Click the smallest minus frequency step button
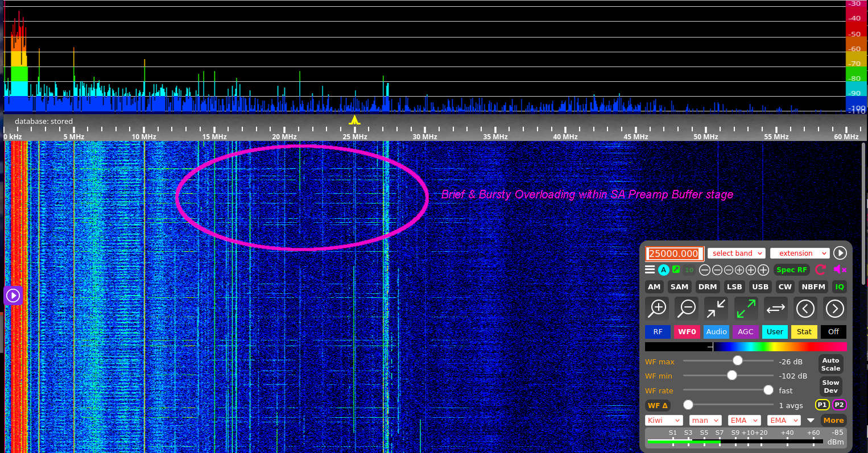Screen dimensions: 868x453 [728, 270]
